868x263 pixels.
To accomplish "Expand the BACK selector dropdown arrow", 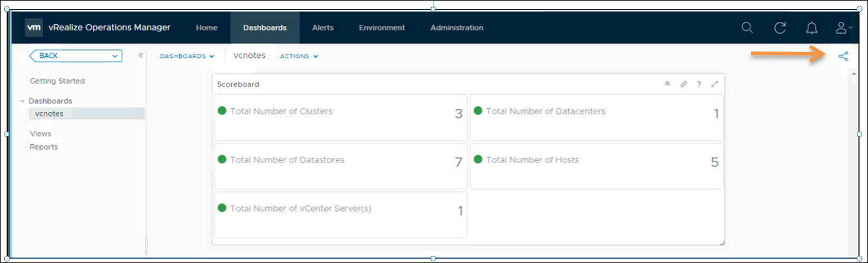I will tap(115, 56).
